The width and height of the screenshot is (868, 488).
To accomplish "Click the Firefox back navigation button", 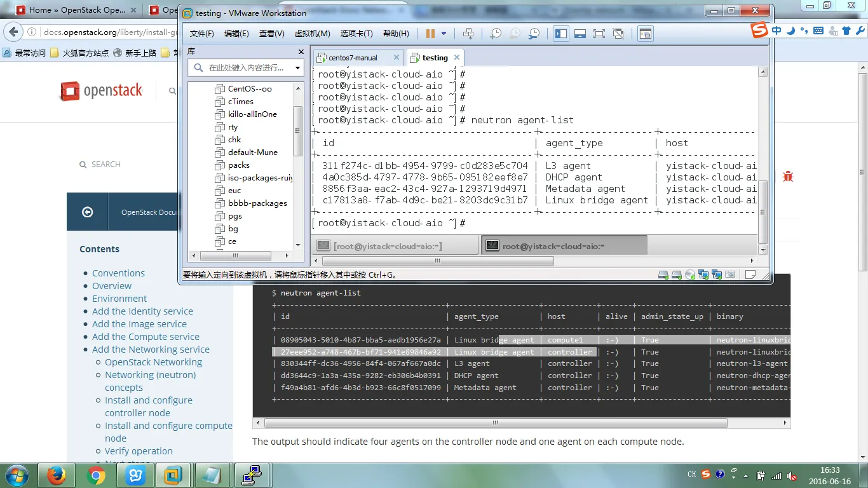I will click(x=13, y=32).
